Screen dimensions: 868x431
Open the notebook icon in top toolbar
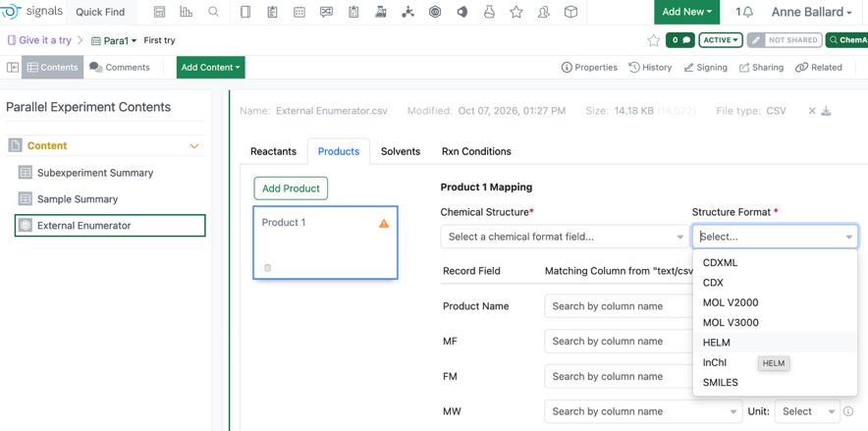245,12
